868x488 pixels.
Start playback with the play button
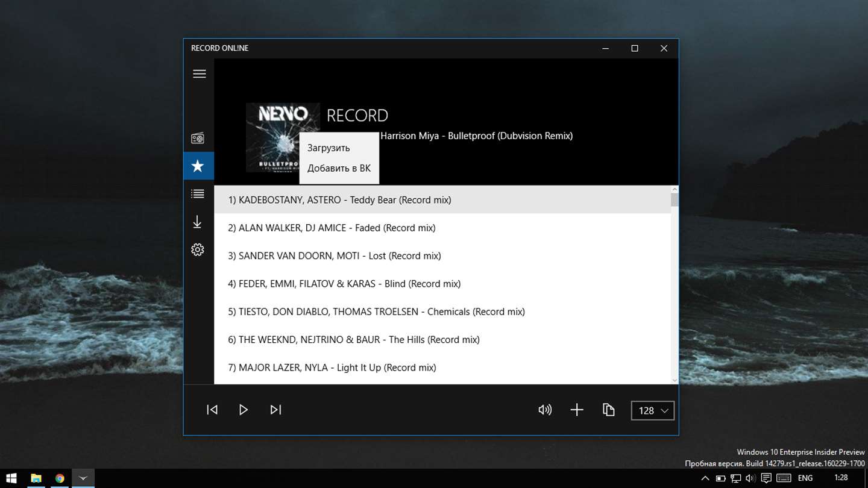pos(244,410)
